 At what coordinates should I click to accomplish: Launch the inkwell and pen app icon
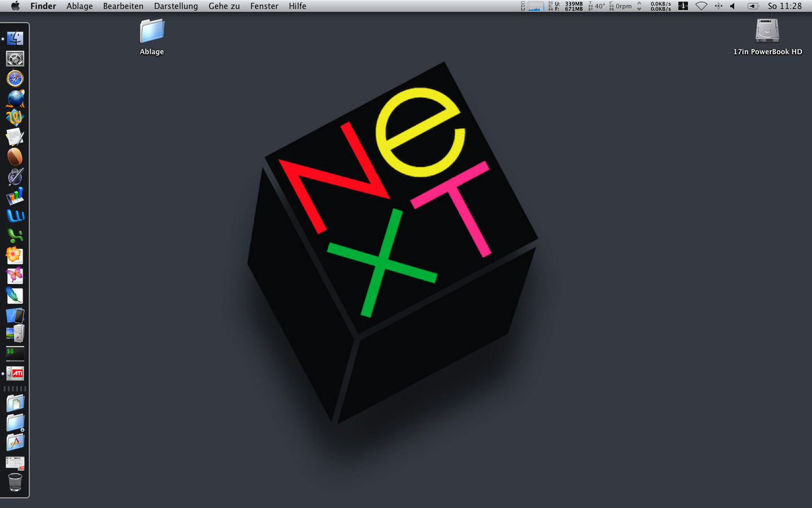[x=15, y=177]
